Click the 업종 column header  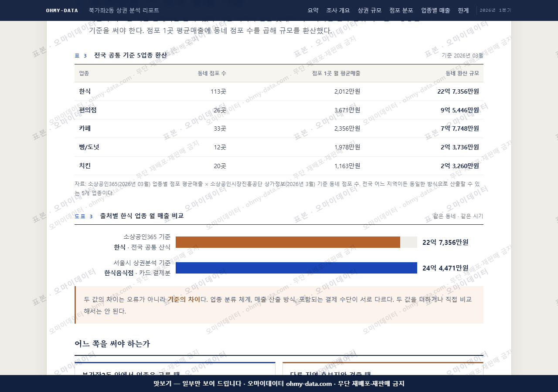84,73
